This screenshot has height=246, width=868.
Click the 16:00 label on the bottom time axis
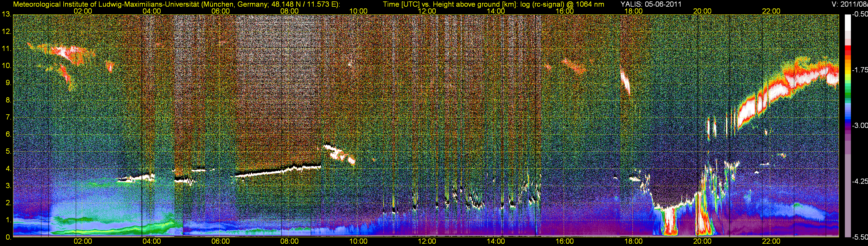[565, 241]
